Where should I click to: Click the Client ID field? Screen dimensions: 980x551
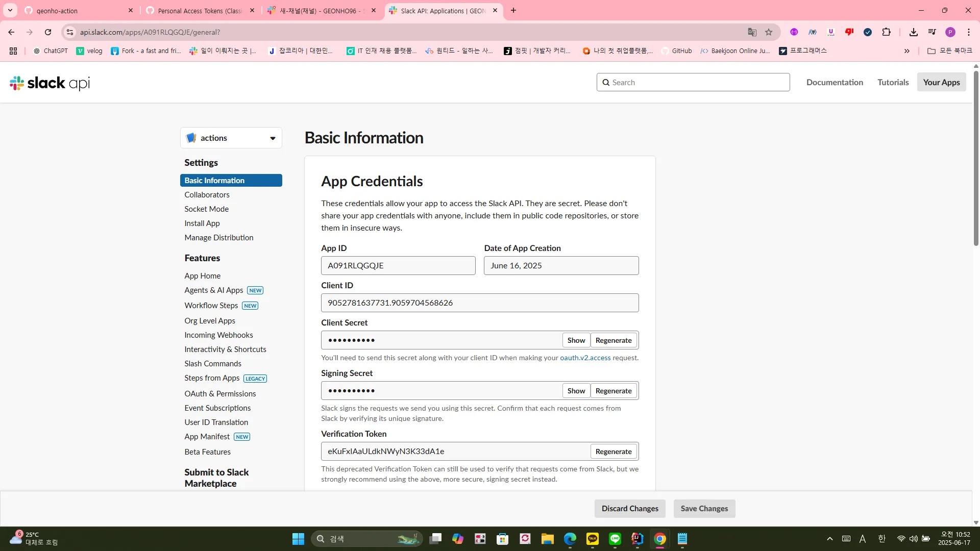coord(480,303)
